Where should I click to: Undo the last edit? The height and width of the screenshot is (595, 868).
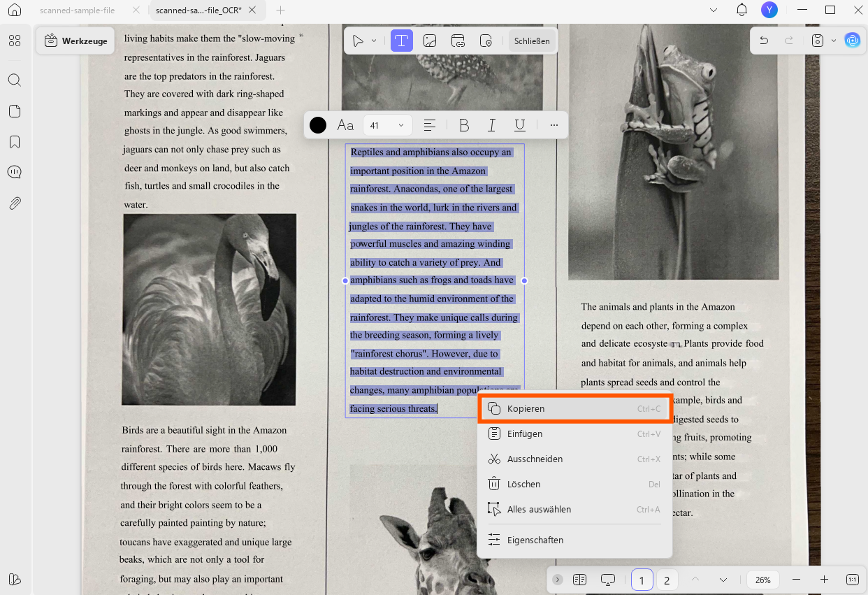click(x=764, y=41)
